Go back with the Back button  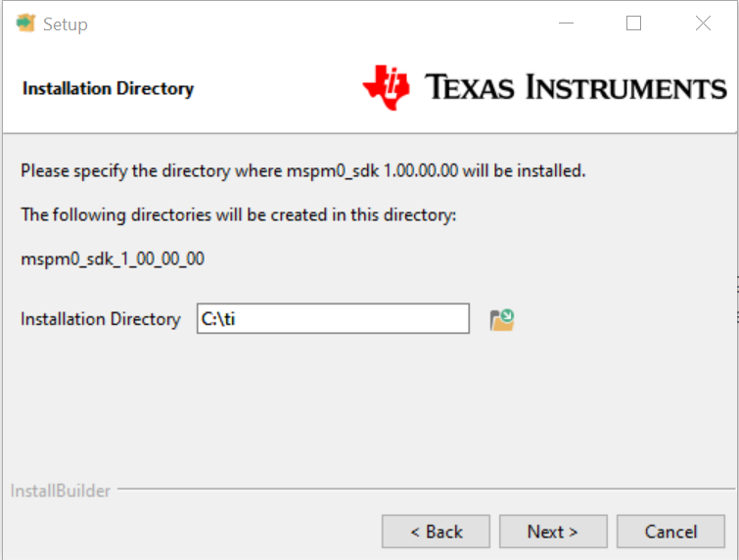(436, 532)
